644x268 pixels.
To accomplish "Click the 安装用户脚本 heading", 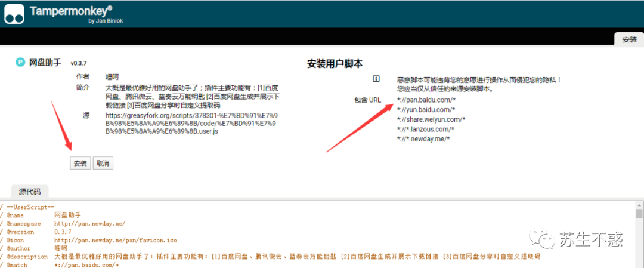I will point(335,64).
